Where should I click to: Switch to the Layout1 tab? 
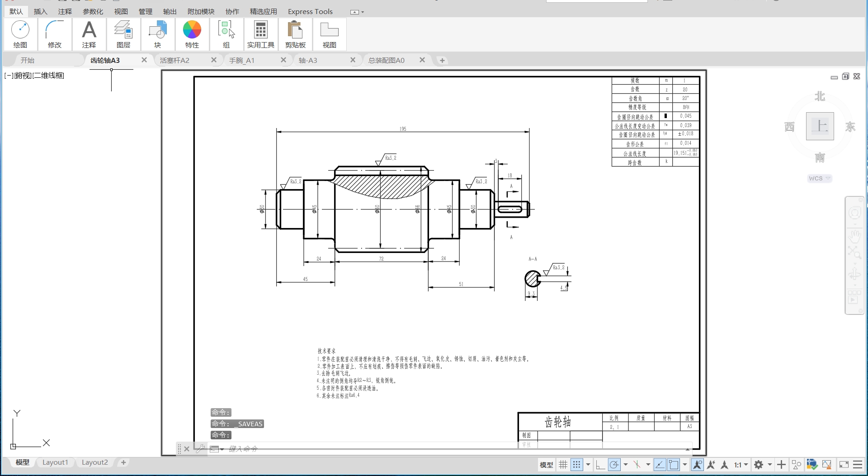[x=55, y=462]
